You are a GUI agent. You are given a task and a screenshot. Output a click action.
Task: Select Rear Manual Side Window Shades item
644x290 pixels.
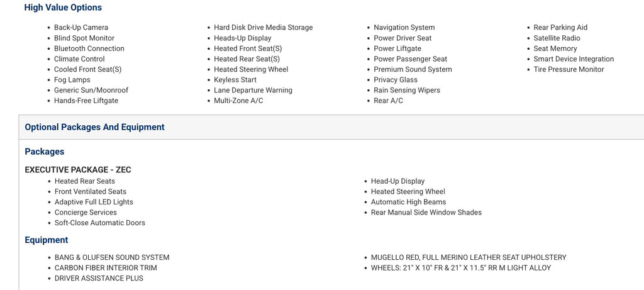(x=426, y=213)
